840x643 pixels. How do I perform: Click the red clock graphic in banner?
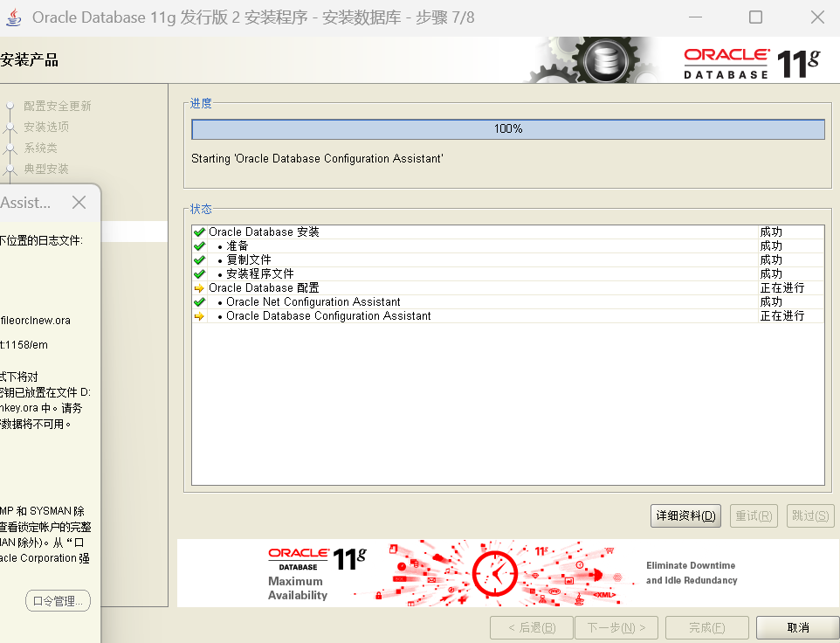coord(494,573)
